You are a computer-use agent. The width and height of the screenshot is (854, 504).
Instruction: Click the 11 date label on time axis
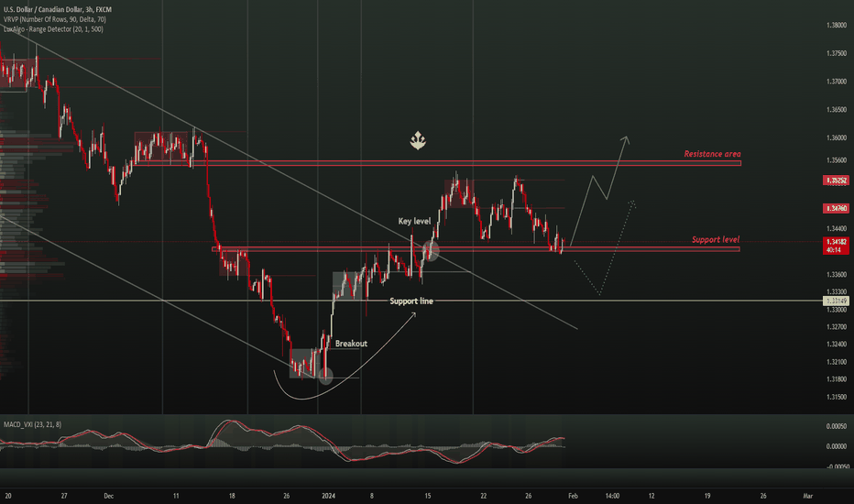coord(176,497)
